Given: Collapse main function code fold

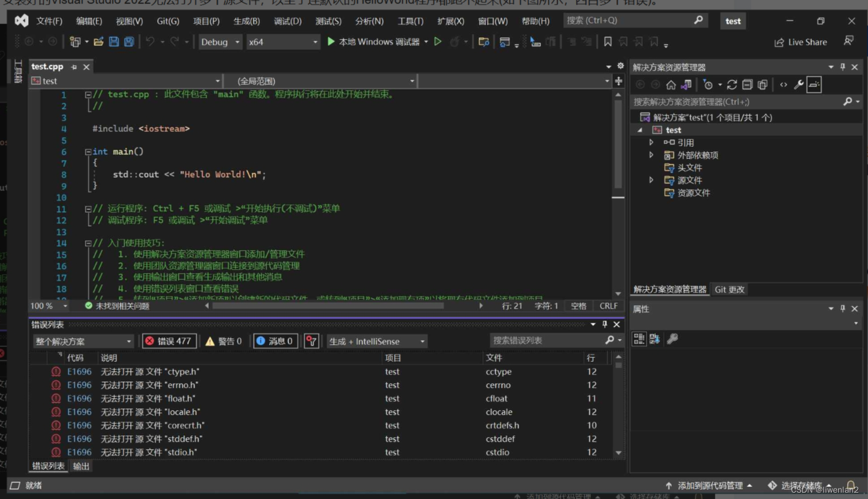Looking at the screenshot, I should 88,152.
